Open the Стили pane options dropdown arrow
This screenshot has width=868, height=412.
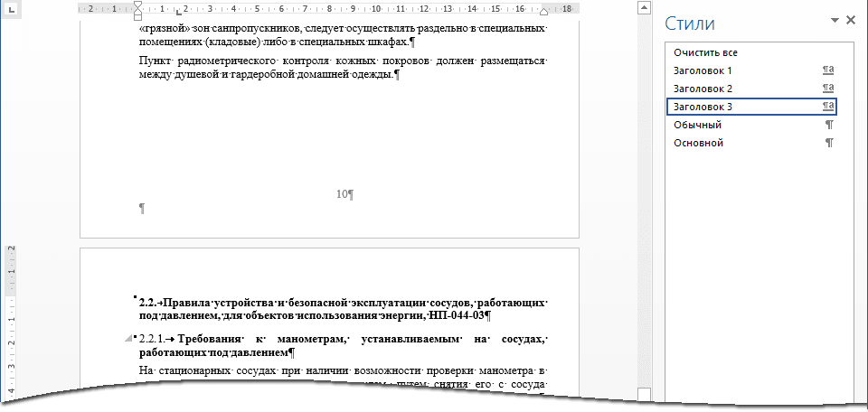point(834,21)
